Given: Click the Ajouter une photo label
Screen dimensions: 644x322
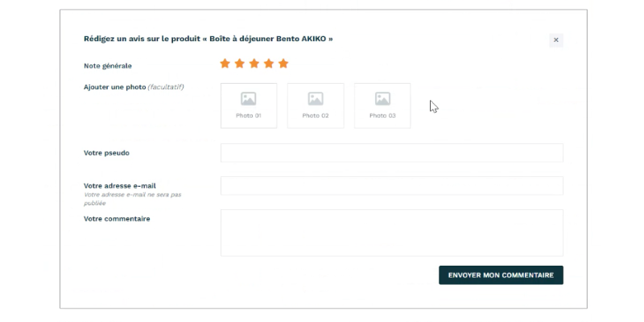Looking at the screenshot, I should pos(134,87).
